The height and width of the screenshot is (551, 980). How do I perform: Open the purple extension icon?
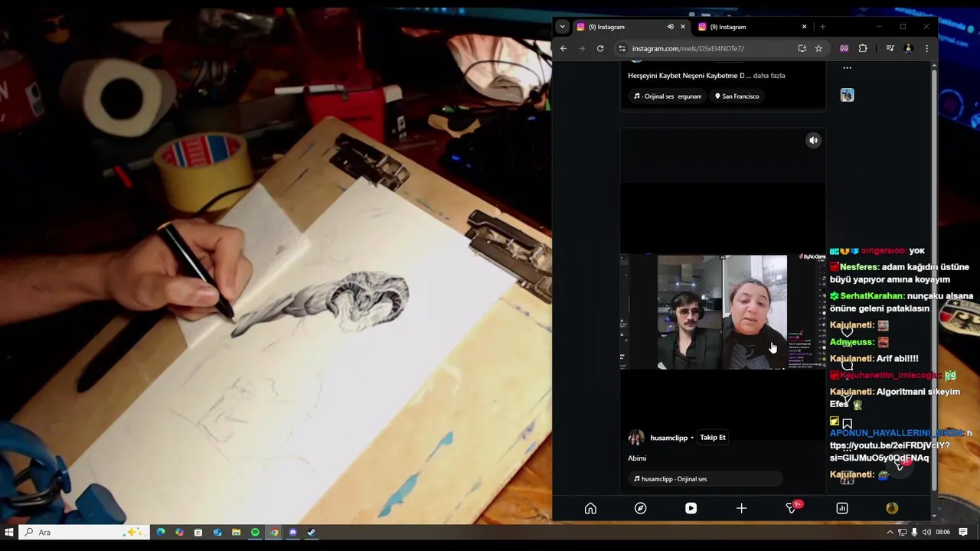tap(844, 48)
